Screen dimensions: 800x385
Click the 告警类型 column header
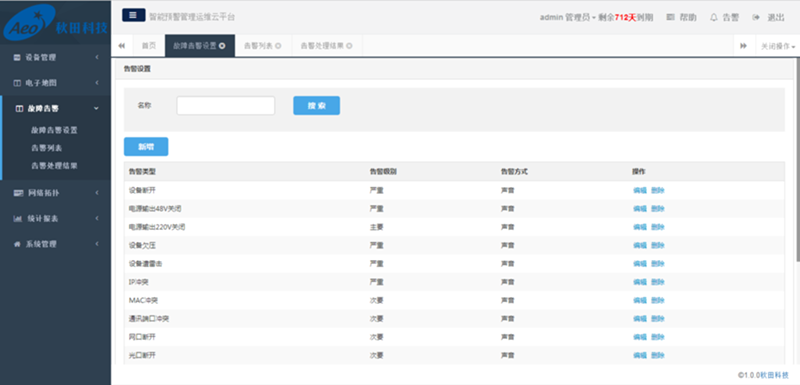[142, 172]
